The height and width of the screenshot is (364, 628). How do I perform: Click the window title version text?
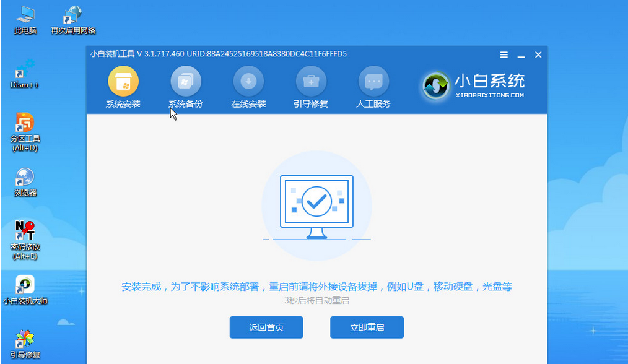(218, 54)
